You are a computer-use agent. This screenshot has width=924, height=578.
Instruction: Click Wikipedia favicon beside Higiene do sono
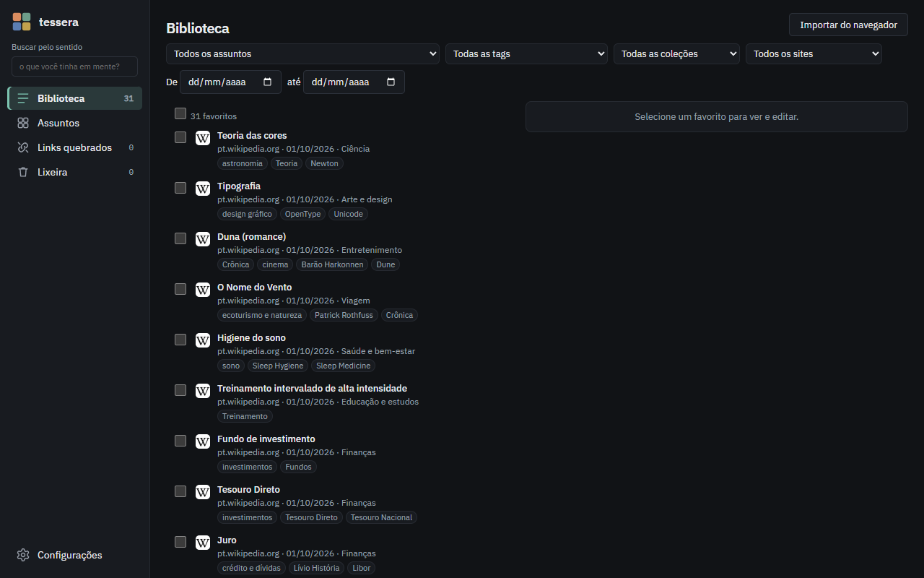pos(203,340)
